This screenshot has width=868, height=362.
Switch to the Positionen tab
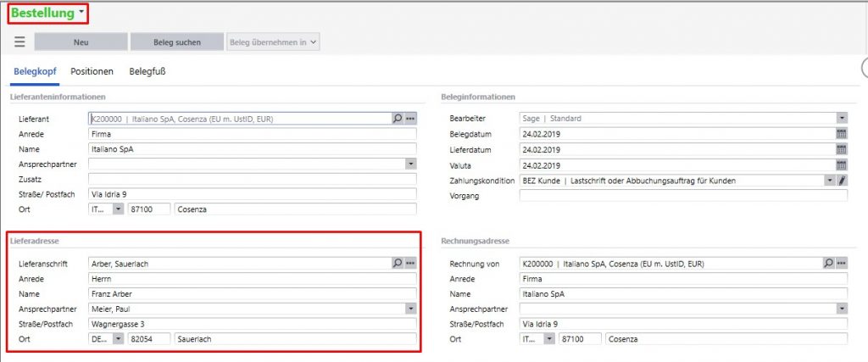(92, 72)
